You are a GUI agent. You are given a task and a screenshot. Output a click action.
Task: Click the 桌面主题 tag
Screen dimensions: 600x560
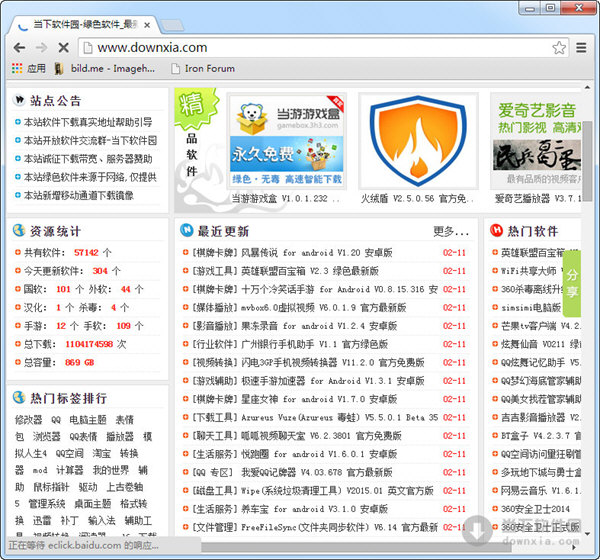point(93,504)
